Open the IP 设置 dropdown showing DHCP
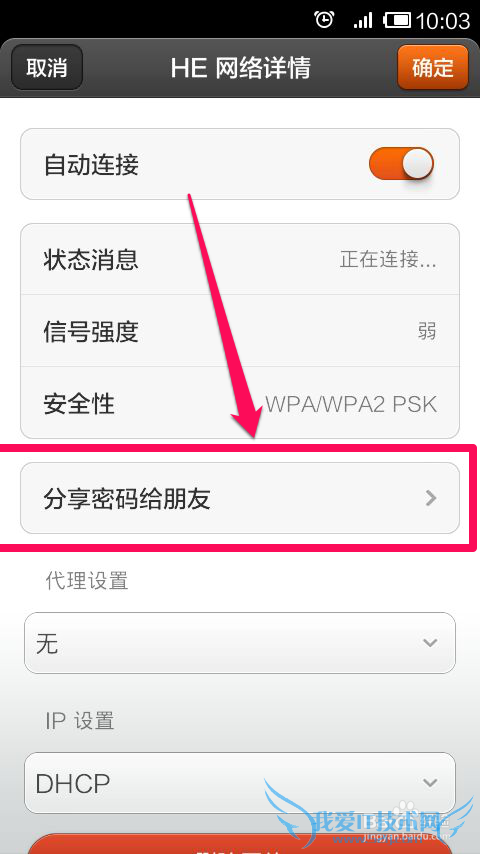Image resolution: width=480 pixels, height=854 pixels. coord(240,783)
